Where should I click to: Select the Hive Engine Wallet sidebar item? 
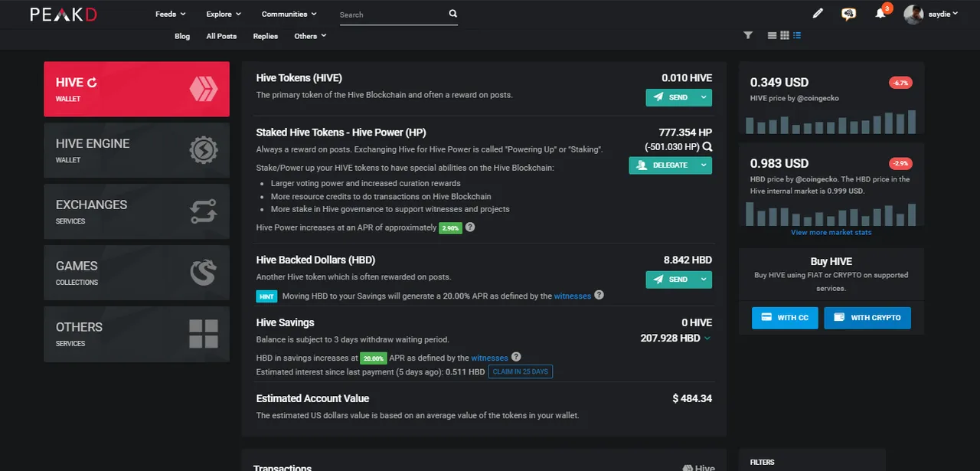point(136,150)
